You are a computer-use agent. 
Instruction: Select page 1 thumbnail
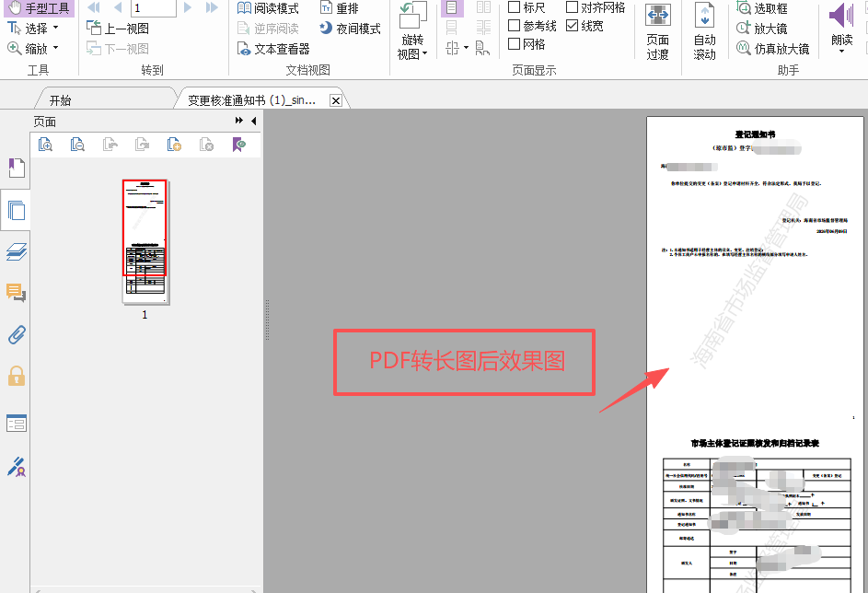tap(145, 242)
